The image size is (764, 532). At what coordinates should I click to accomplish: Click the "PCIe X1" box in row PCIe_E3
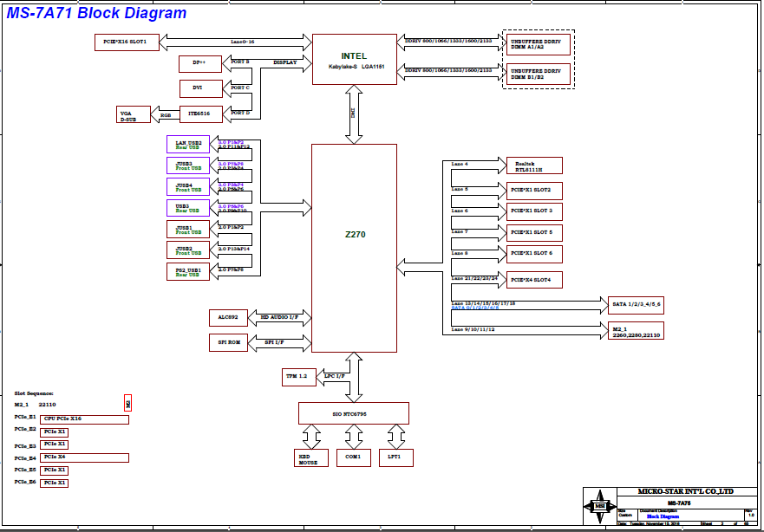coord(54,444)
